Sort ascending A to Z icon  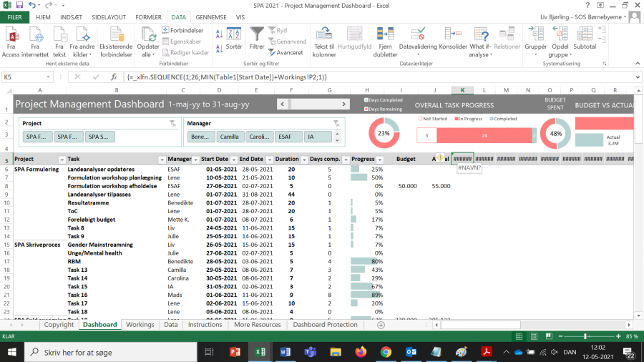tap(220, 34)
